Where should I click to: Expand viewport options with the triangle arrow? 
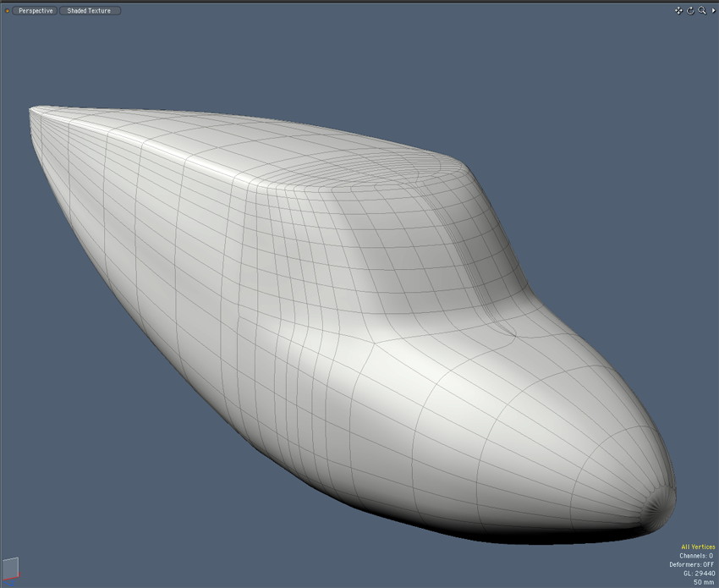pyautogui.click(x=711, y=11)
